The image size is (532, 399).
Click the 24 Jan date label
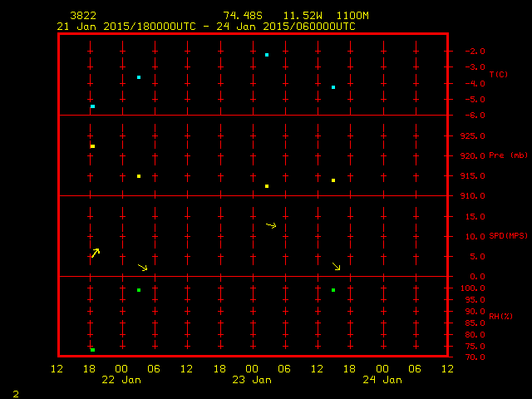tap(382, 380)
